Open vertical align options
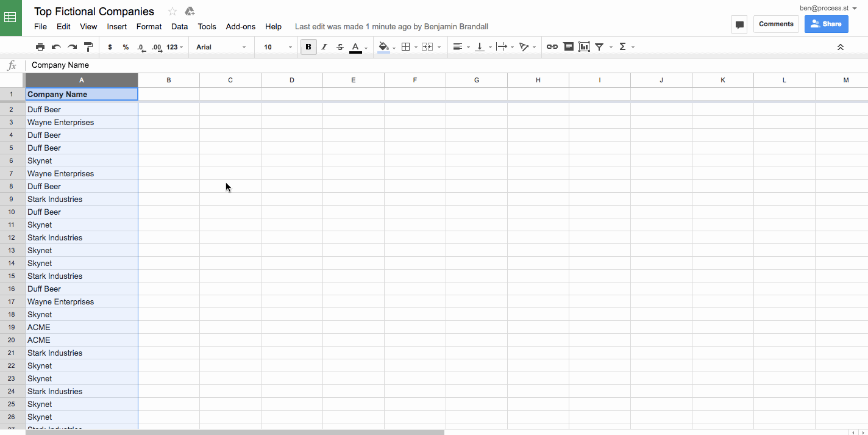 coord(480,47)
